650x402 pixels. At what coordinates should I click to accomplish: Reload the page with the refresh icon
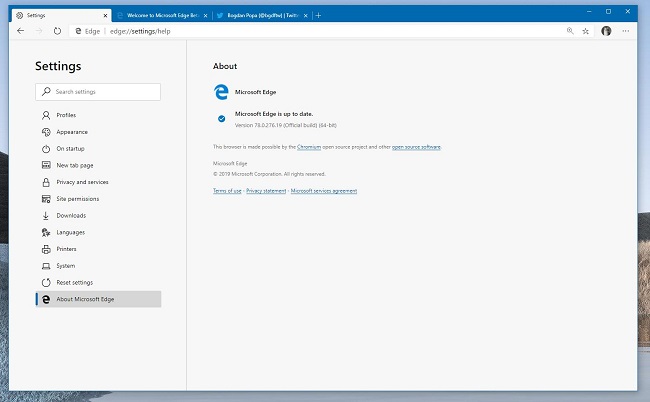click(57, 31)
